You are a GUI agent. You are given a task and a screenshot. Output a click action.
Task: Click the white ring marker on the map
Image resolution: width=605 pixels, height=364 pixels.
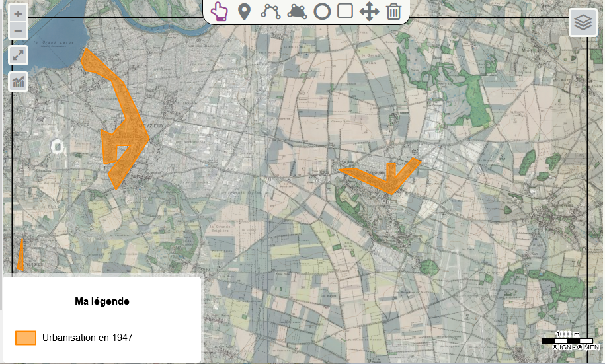[x=58, y=145]
